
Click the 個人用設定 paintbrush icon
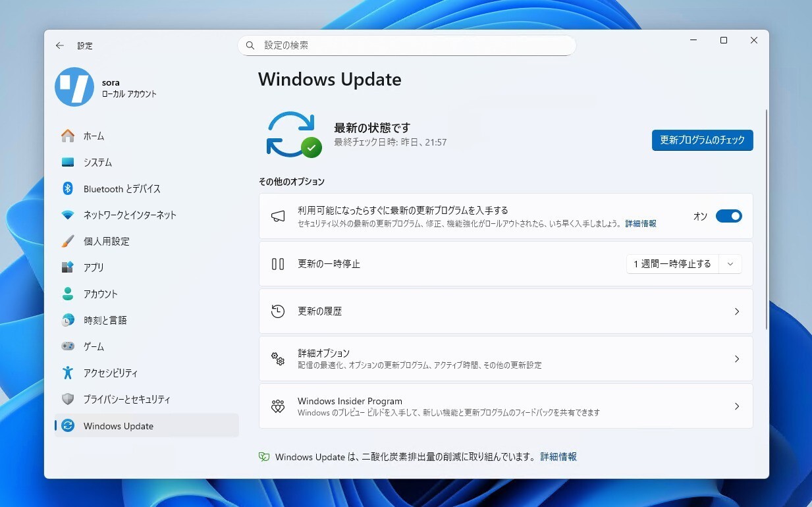point(68,241)
